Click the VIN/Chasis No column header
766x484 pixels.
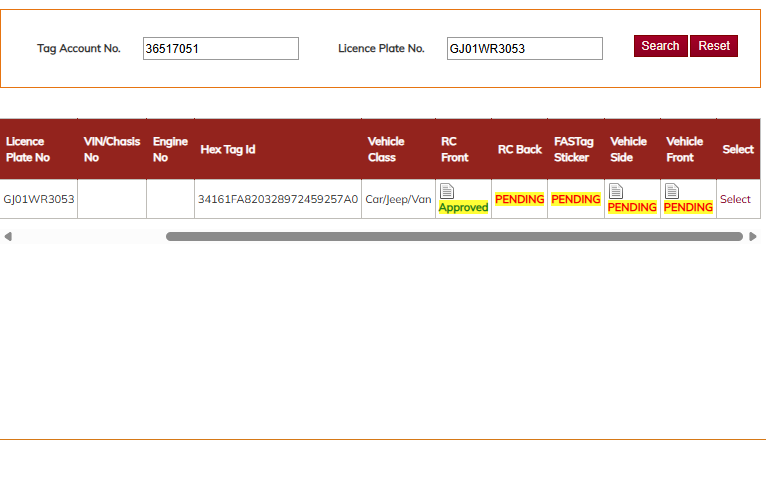112,149
